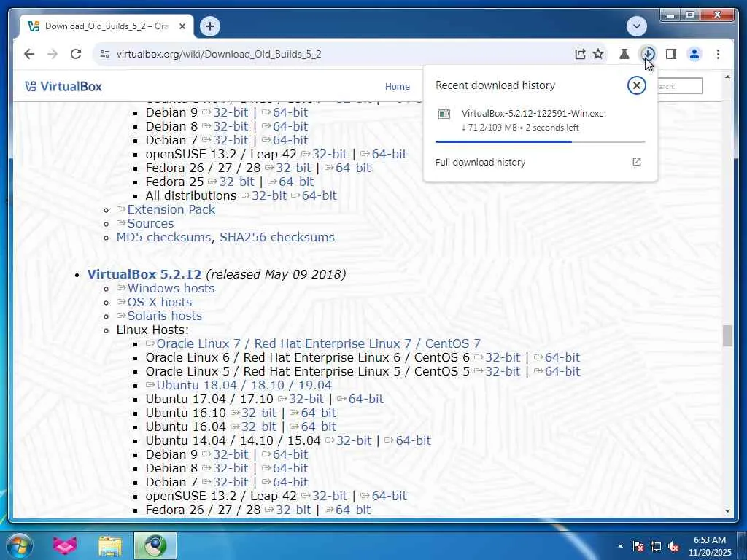This screenshot has height=560, width=747.
Task: Click the browser back arrow
Action: (x=29, y=54)
